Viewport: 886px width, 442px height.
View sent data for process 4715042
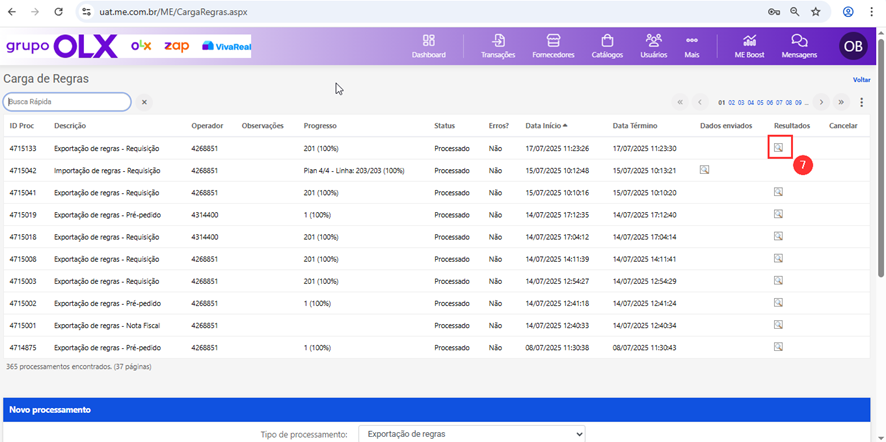pyautogui.click(x=704, y=170)
